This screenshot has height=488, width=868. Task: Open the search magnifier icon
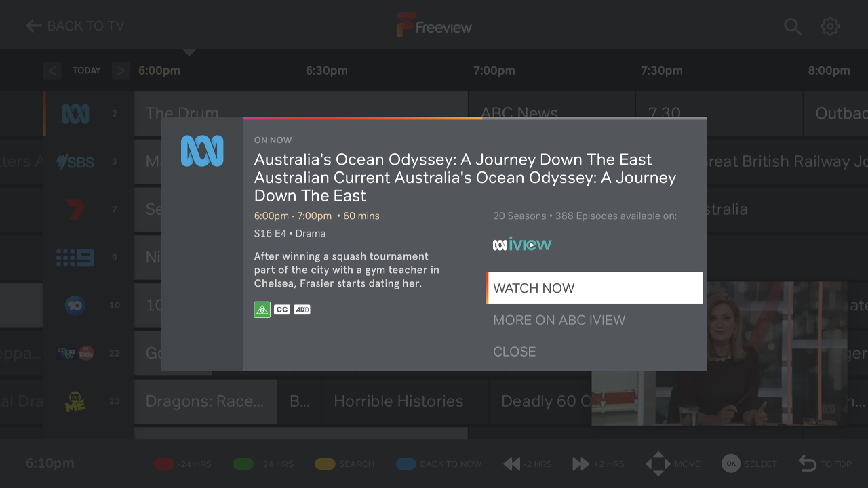tap(793, 26)
